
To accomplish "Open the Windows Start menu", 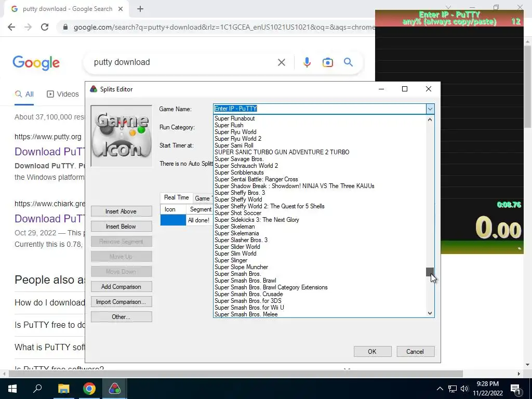I will [x=12, y=389].
